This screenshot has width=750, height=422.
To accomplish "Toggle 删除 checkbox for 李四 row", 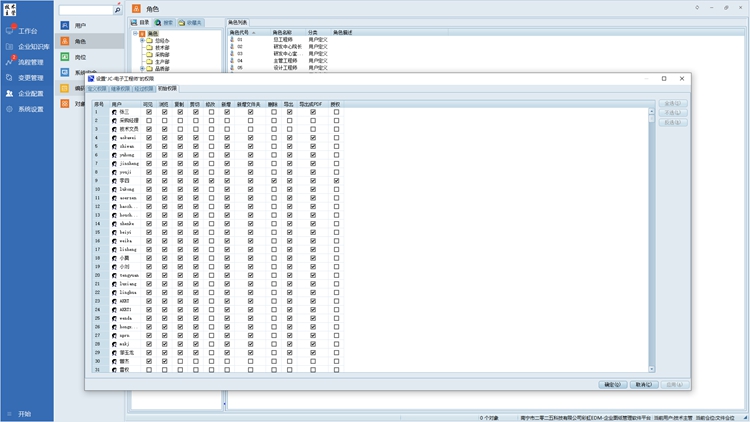I will 274,180.
